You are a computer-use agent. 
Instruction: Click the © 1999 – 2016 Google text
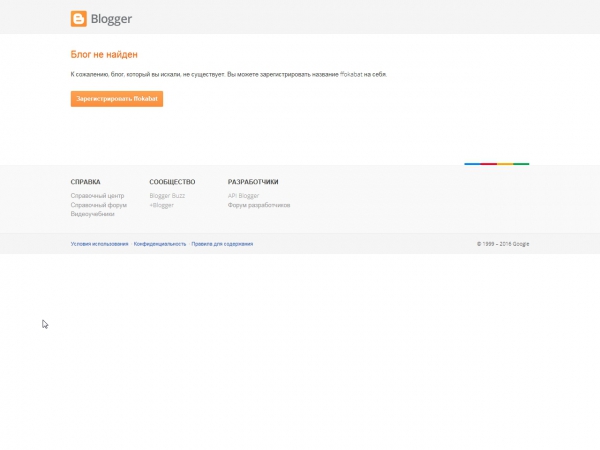[503, 244]
